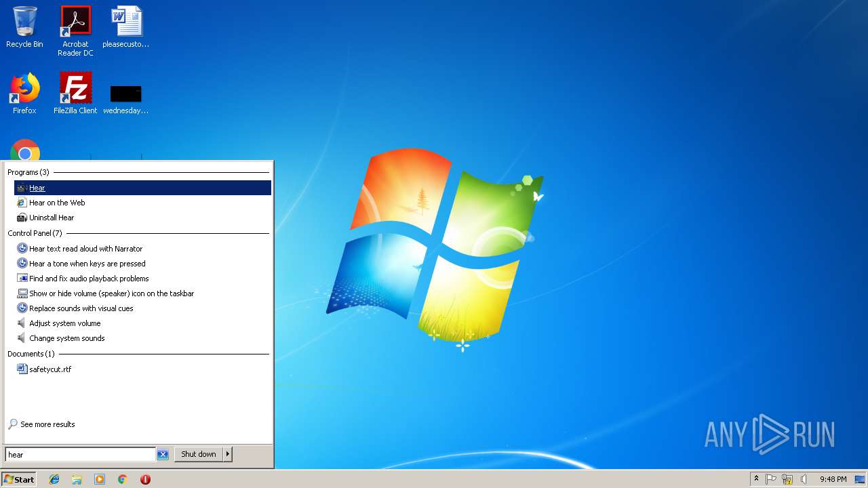Open the pleasecusto Word document icon
Image resolution: width=868 pixels, height=488 pixels.
pos(126,28)
